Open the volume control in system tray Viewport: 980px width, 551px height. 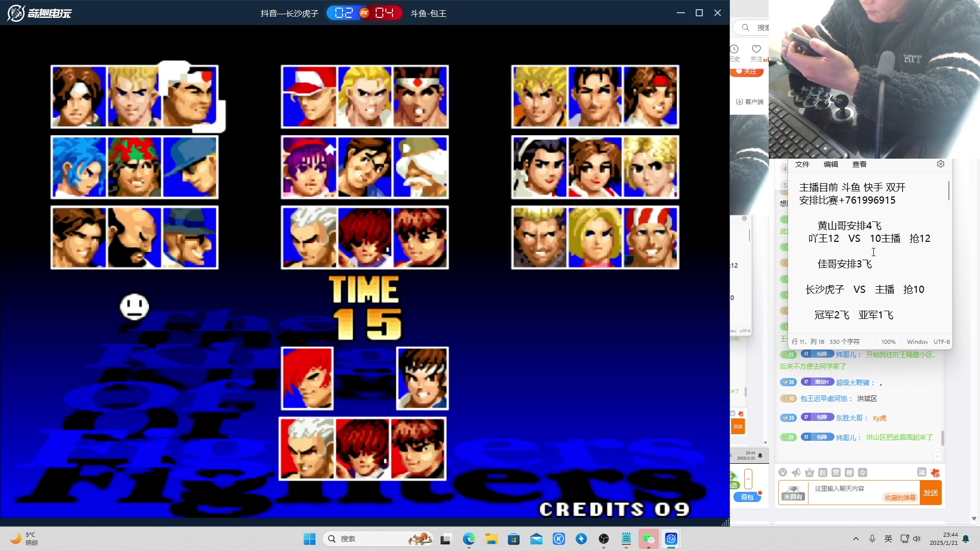(917, 539)
